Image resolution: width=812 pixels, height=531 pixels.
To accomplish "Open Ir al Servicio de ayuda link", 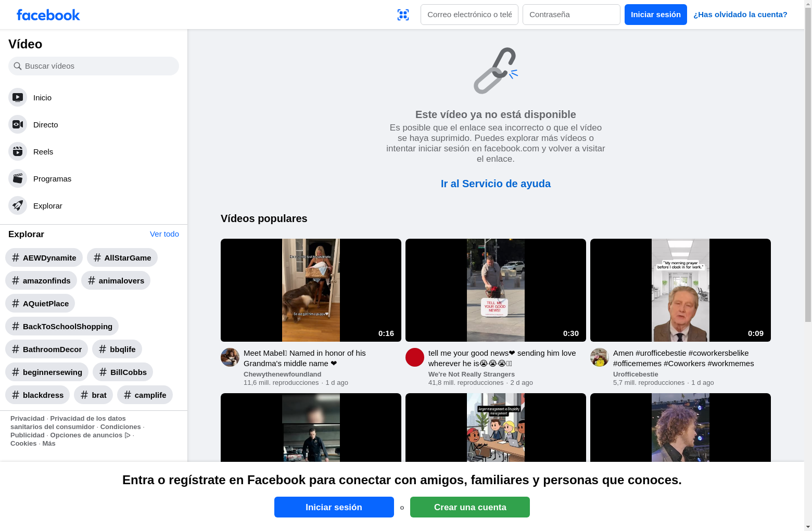I will click(496, 184).
